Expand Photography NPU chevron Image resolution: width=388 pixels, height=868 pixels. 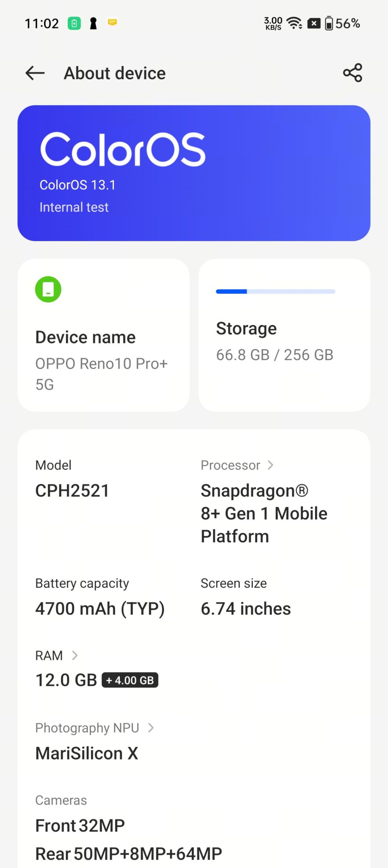pyautogui.click(x=151, y=728)
